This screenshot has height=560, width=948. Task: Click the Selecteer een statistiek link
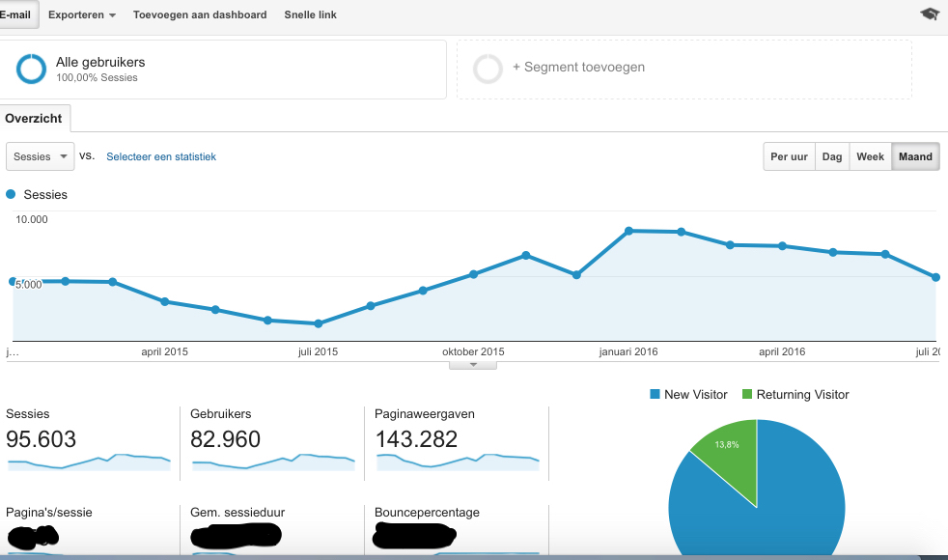pyautogui.click(x=161, y=156)
